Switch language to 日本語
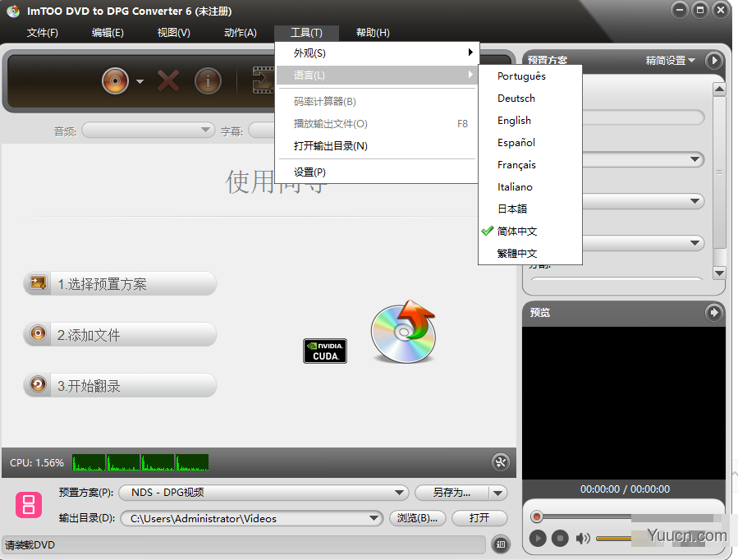Image resolution: width=738 pixels, height=560 pixels. pos(530,209)
